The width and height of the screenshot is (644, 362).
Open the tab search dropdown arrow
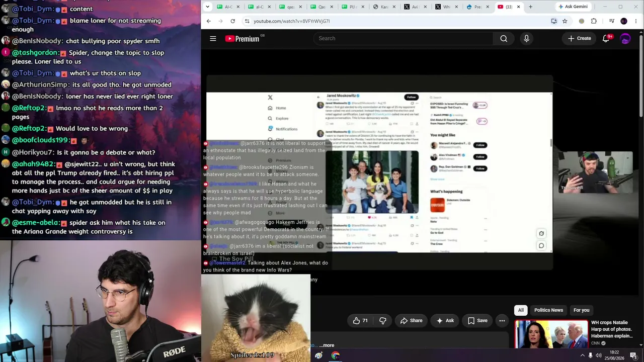(x=207, y=7)
